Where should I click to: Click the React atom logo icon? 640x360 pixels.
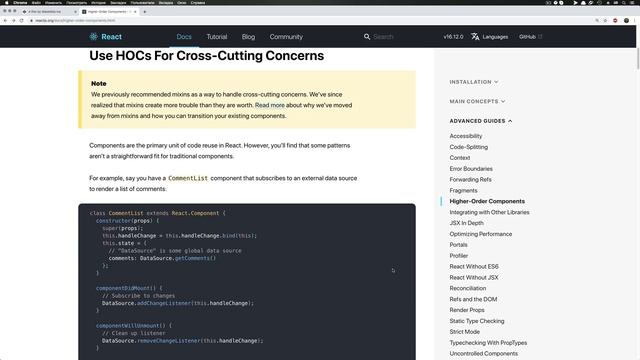tap(93, 37)
